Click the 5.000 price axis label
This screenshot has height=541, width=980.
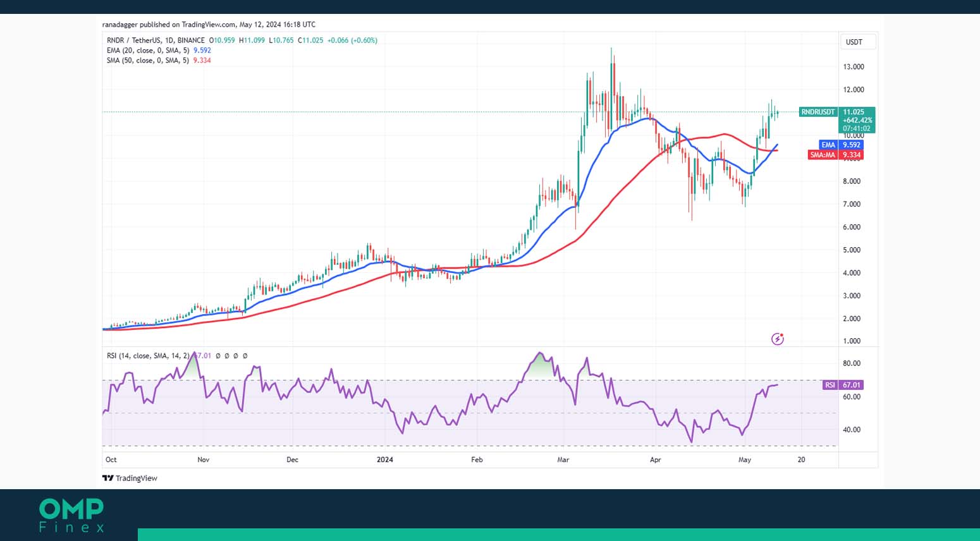(x=852, y=250)
